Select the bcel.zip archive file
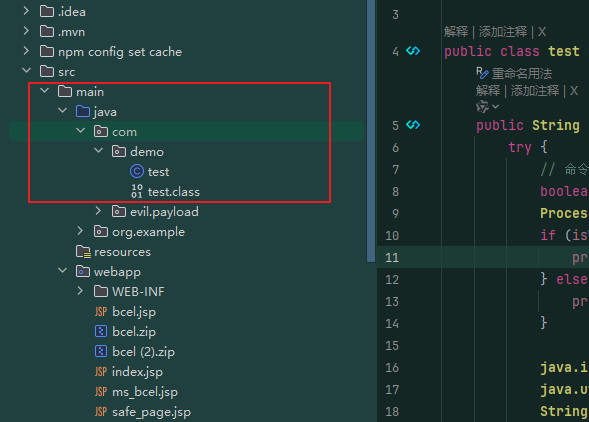This screenshot has height=422, width=589. (x=134, y=332)
